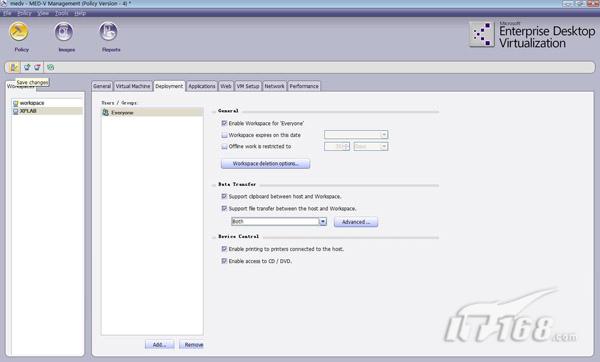Image resolution: width=600 pixels, height=362 pixels.
Task: Switch to the Network tab
Action: coord(274,86)
